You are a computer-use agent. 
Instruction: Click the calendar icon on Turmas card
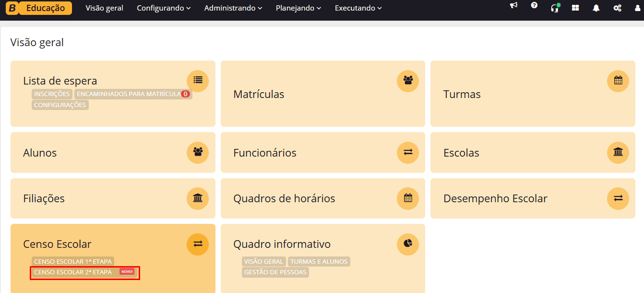point(618,81)
